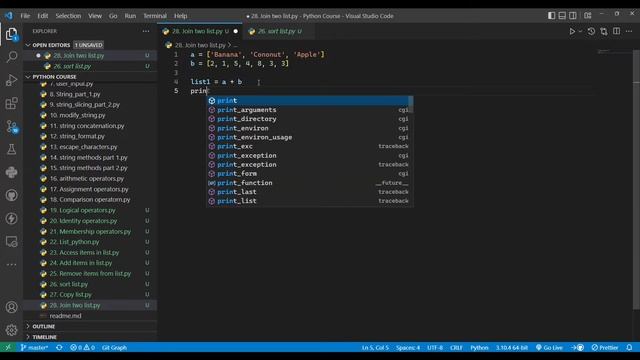
Task: Switch to 26. sort list.py tab
Action: point(278,31)
